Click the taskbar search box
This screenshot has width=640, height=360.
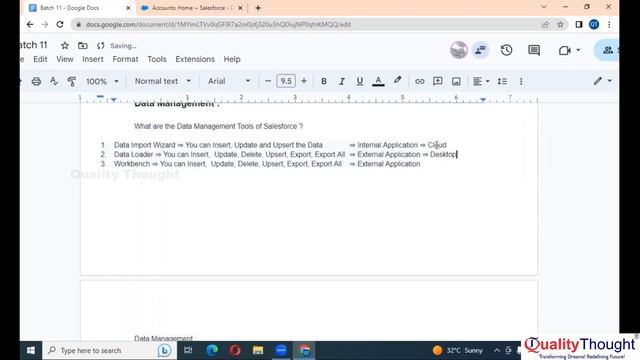coord(109,350)
